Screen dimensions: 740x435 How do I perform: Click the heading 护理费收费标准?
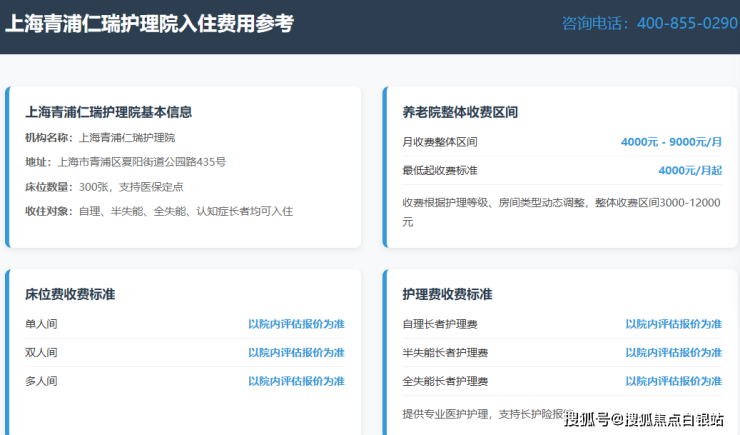pyautogui.click(x=447, y=294)
